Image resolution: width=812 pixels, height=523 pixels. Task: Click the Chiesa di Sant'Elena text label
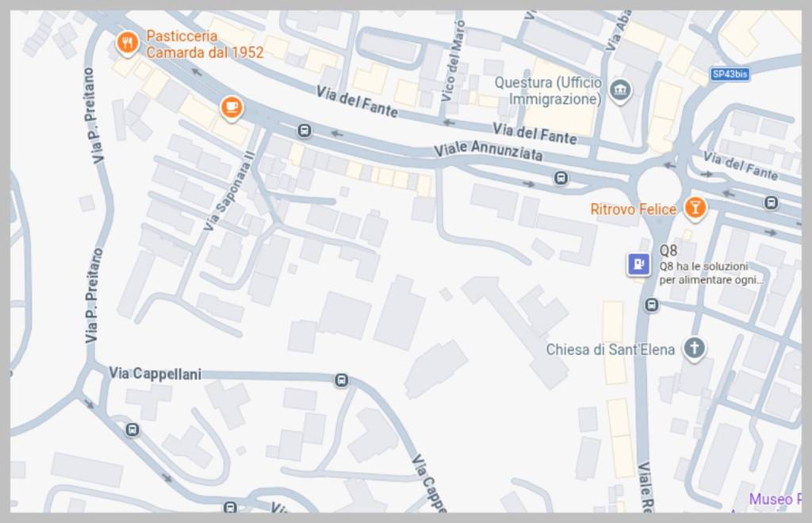[x=611, y=350]
